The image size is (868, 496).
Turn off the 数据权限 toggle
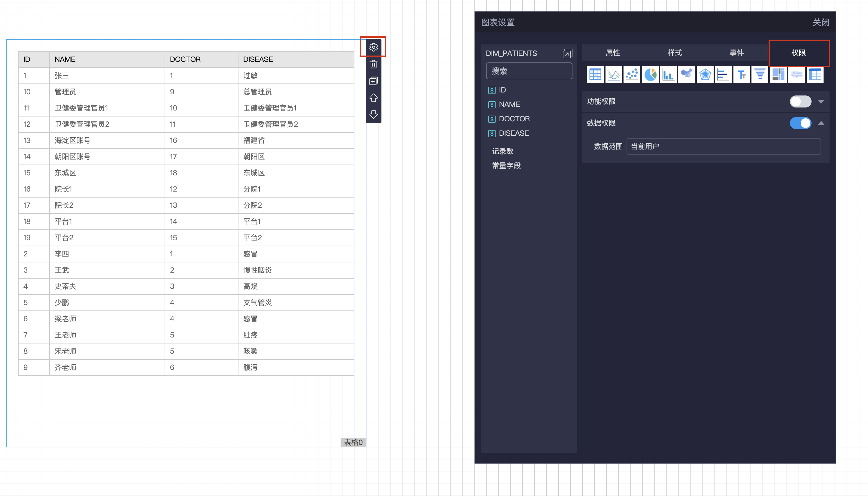point(800,123)
